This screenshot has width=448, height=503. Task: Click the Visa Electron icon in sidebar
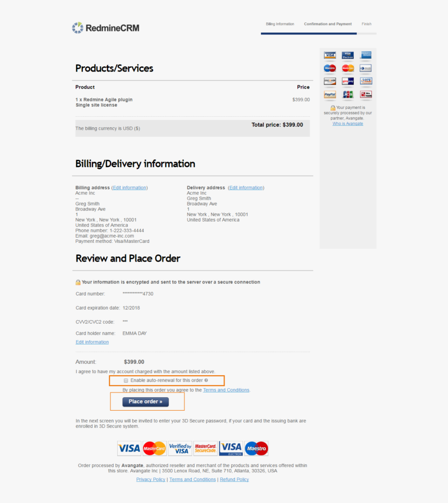[347, 55]
